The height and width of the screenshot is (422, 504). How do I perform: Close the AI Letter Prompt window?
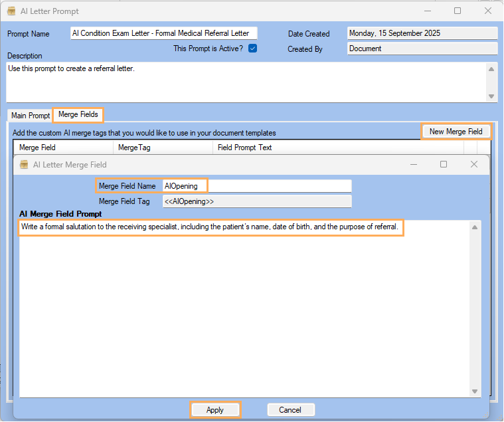(x=488, y=11)
